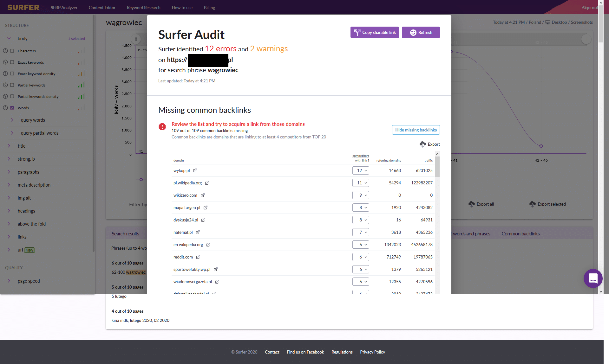Enable the Exact keyword density checkbox
609x364 pixels.
[12, 73]
